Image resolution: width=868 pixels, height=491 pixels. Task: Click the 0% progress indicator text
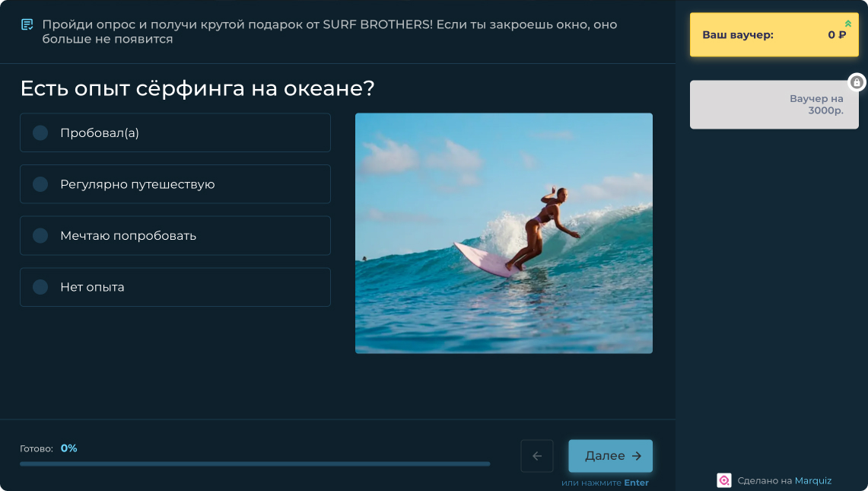click(68, 448)
